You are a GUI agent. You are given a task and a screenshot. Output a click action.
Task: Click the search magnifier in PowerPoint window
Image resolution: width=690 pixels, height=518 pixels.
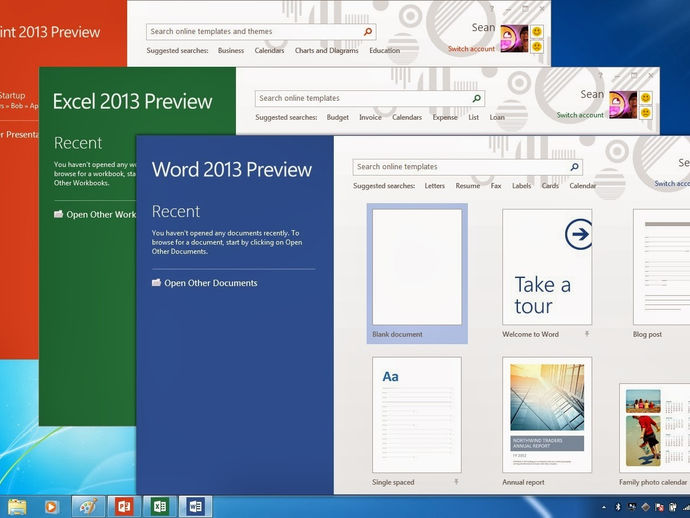click(368, 31)
